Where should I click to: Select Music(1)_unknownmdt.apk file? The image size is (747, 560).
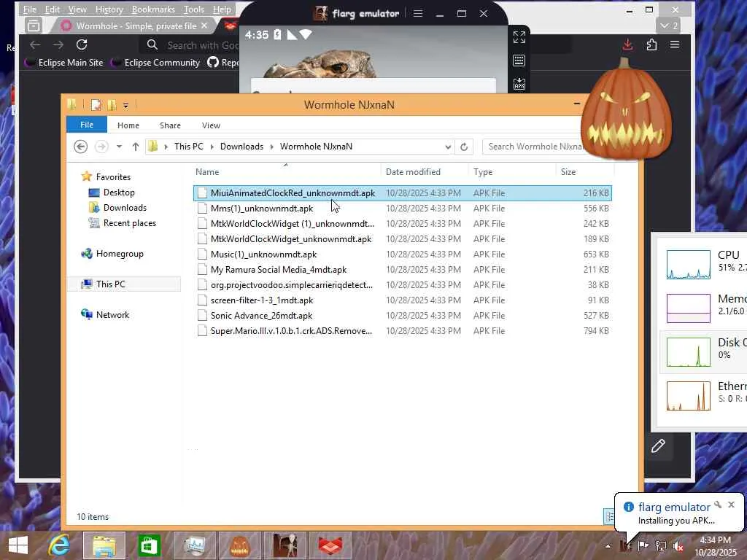[x=403, y=254]
